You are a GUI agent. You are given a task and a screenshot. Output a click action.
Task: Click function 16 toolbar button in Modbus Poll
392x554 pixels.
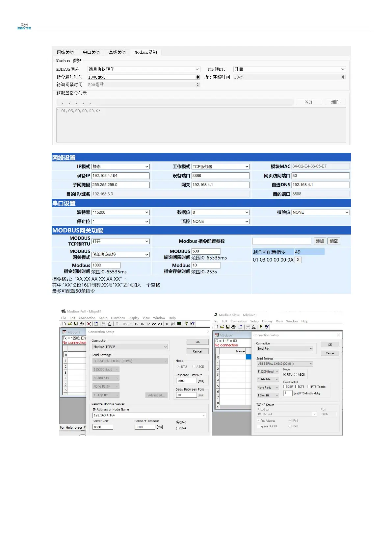(x=142, y=324)
